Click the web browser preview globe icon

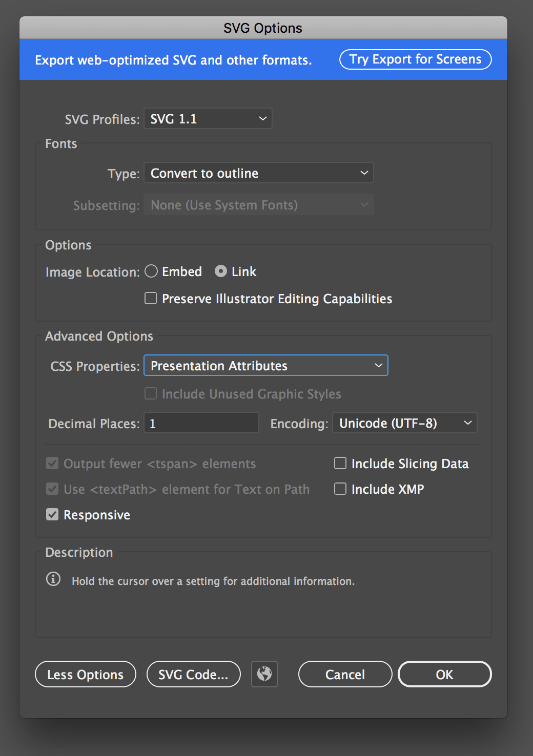tap(264, 674)
